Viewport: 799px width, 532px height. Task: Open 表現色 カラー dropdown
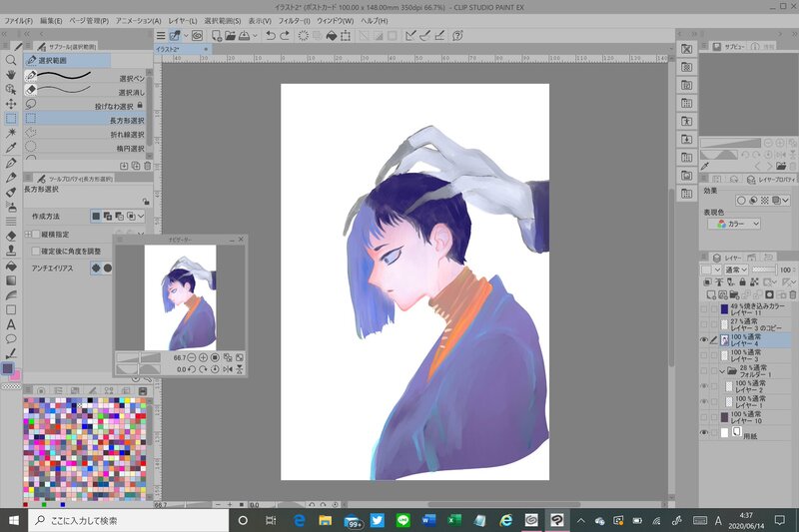click(734, 224)
